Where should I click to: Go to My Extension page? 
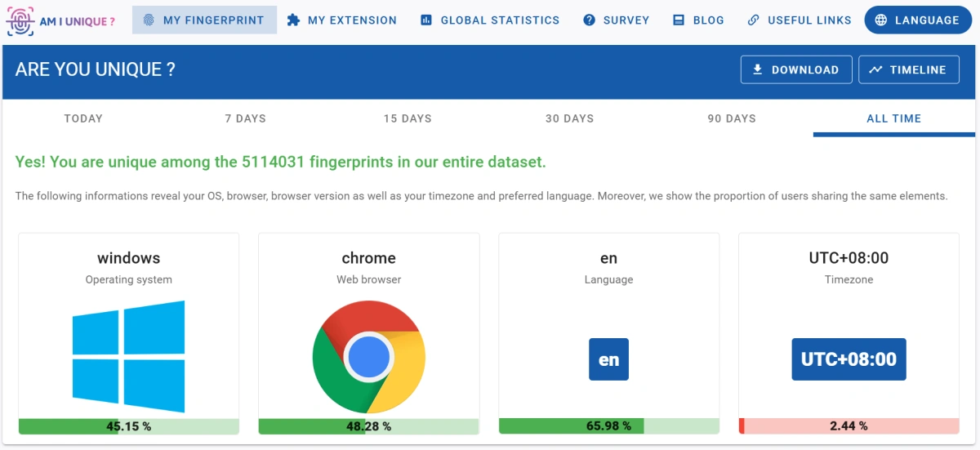[x=341, y=20]
